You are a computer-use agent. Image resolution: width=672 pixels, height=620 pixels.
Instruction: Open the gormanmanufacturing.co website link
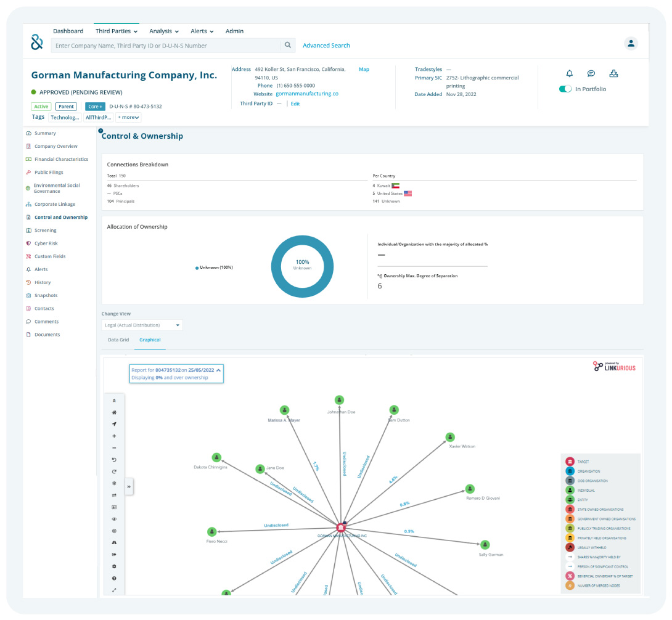click(x=307, y=94)
